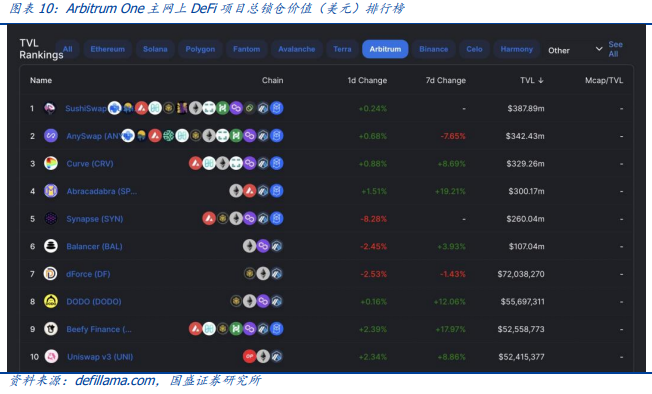
Task: Open the See All link
Action: click(615, 49)
